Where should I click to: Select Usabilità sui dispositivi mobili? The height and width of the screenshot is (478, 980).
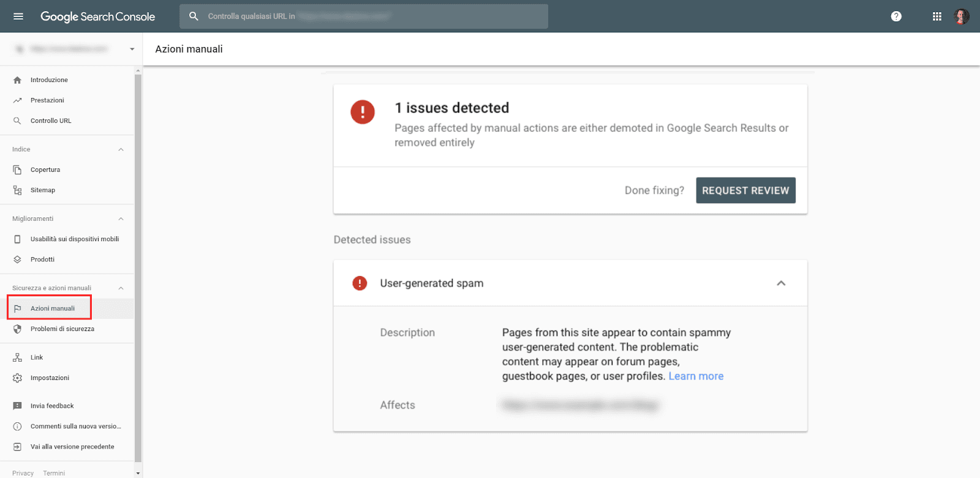point(75,239)
